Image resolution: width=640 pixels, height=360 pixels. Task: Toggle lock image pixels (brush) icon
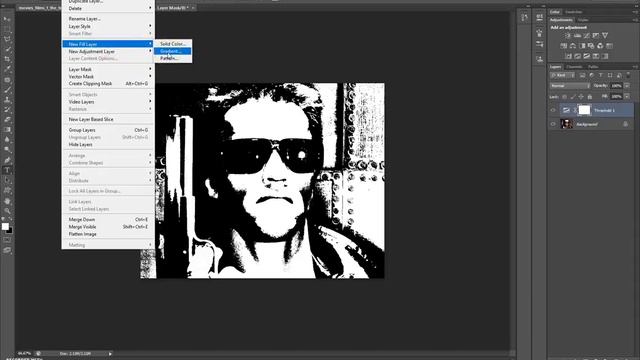[x=573, y=97]
